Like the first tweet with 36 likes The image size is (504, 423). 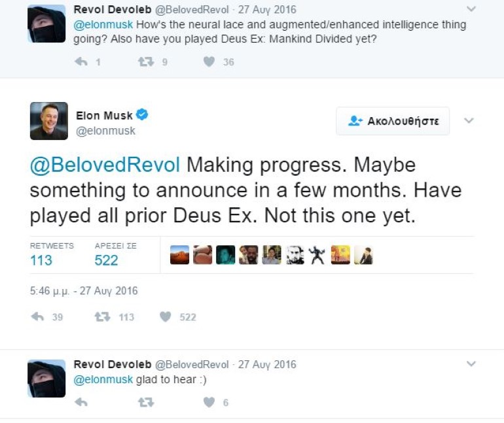pos(209,62)
